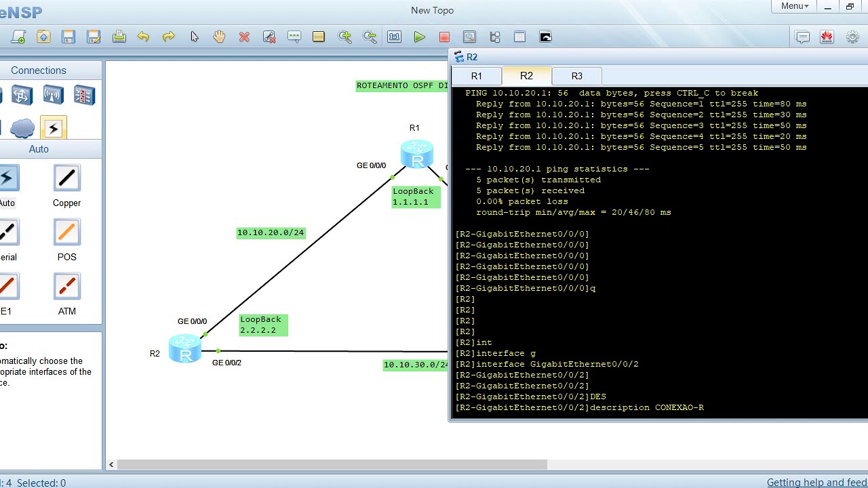Select the switch device category icon
Screen dimensions: 868x488
pos(21,96)
